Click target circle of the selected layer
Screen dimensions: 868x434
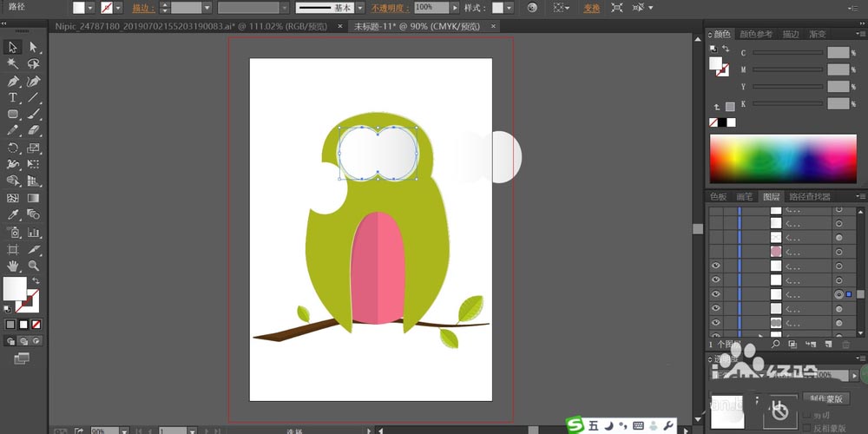[x=838, y=294]
